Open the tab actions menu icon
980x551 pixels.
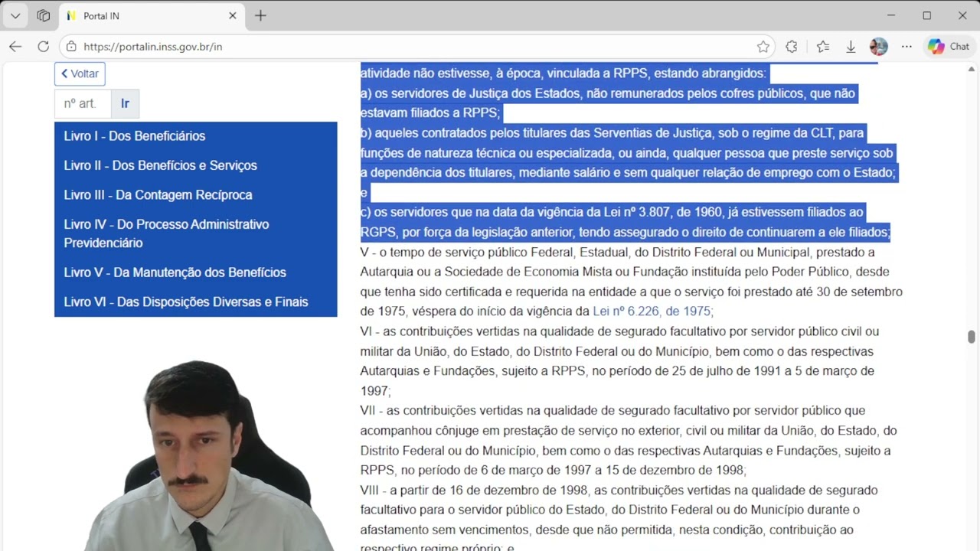(x=44, y=15)
